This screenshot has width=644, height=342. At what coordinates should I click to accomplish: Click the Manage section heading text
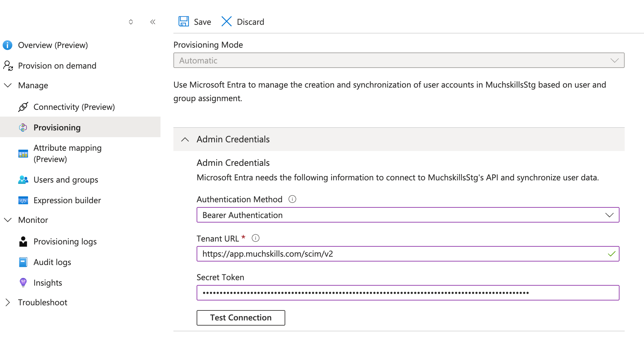coord(33,85)
